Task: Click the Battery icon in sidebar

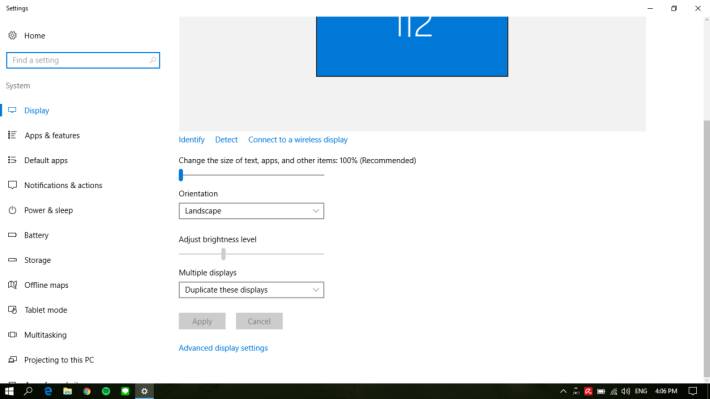Action: 12,235
